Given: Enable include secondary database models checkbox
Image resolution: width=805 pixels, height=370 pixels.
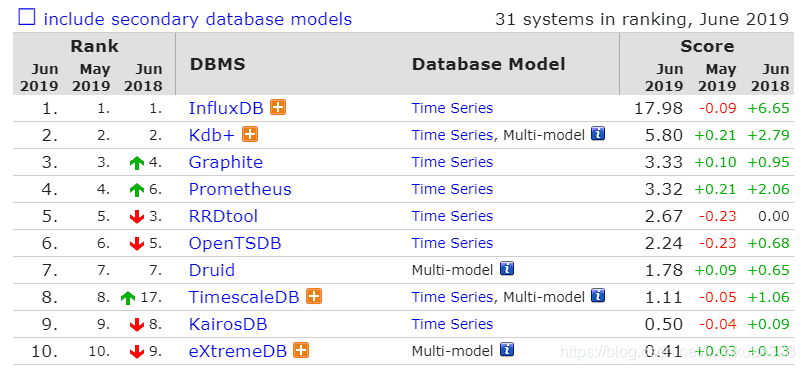Looking at the screenshot, I should click(x=27, y=17).
